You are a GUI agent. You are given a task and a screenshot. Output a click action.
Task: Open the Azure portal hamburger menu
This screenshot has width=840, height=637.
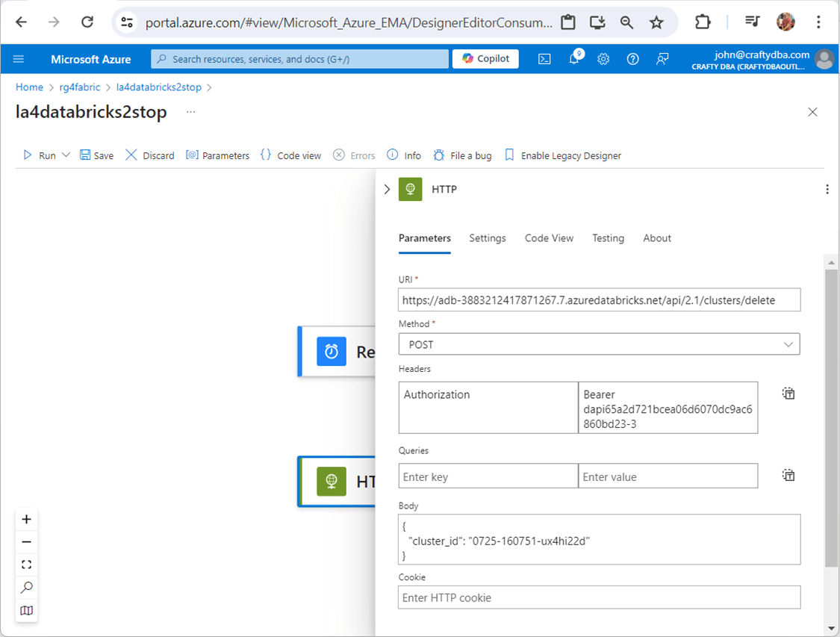pyautogui.click(x=18, y=59)
